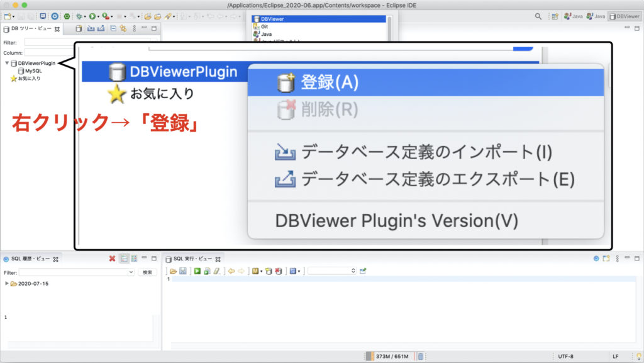The height and width of the screenshot is (363, 644).
Task: Click the eraser clear icon in SQL execution toolbar
Action: pyautogui.click(x=217, y=271)
